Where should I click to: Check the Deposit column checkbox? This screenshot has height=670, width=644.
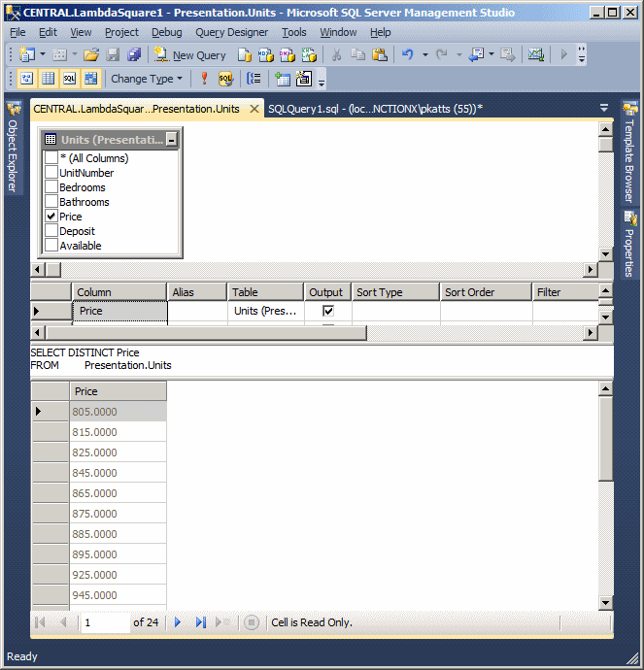[x=51, y=230]
